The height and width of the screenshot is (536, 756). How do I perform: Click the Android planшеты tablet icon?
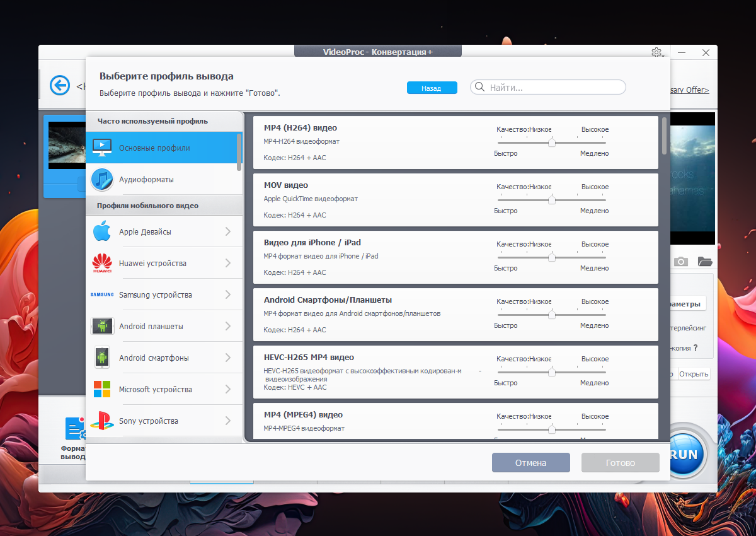[x=102, y=326]
